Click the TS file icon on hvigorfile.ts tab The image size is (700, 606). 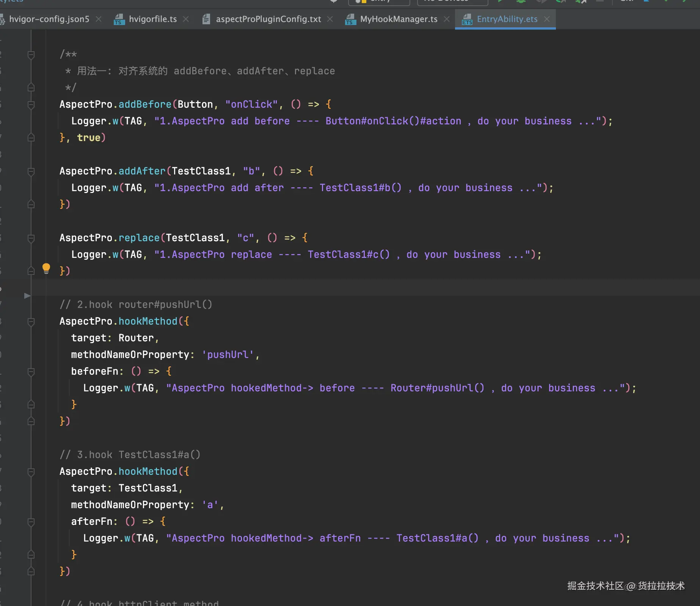pyautogui.click(x=119, y=19)
